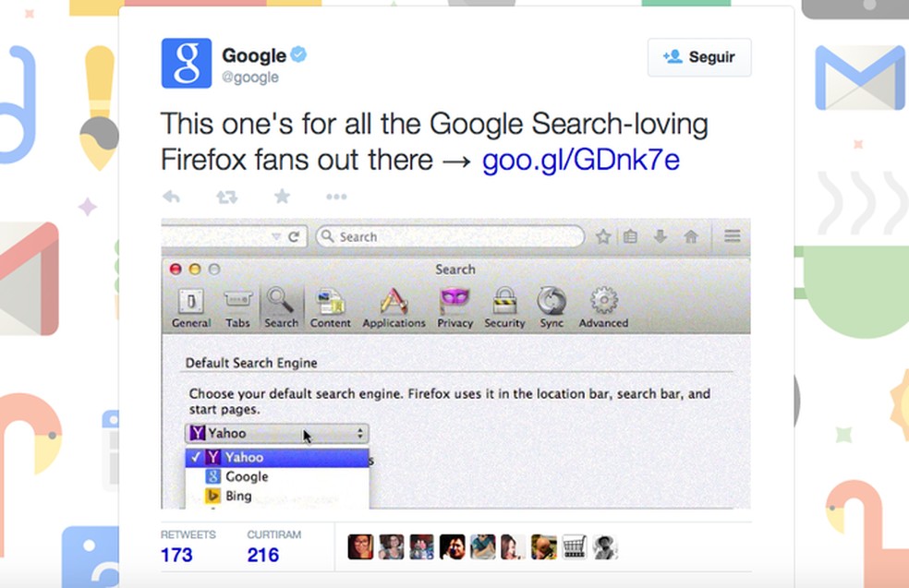This screenshot has height=588, width=909.
Task: Reply to the tweet using the arrow icon
Action: point(173,196)
